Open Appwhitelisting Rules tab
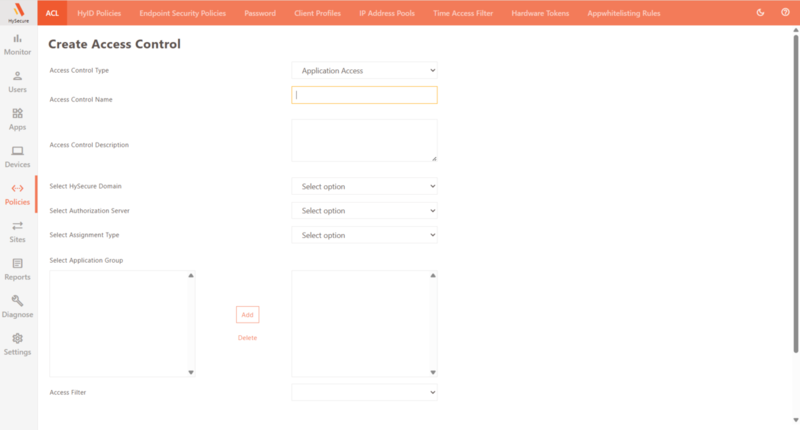The image size is (800, 430). (623, 13)
